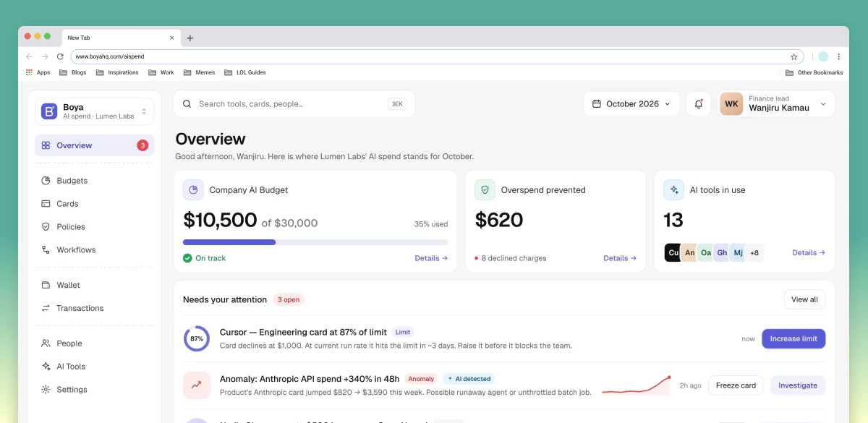Click the 3 open status pill
This screenshot has width=868, height=423.
click(x=289, y=299)
